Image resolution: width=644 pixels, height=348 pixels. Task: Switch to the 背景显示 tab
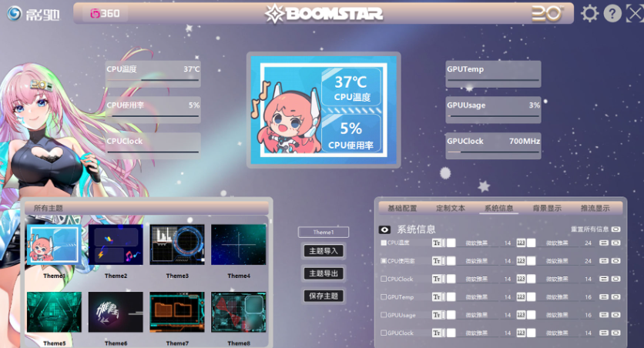[547, 208]
